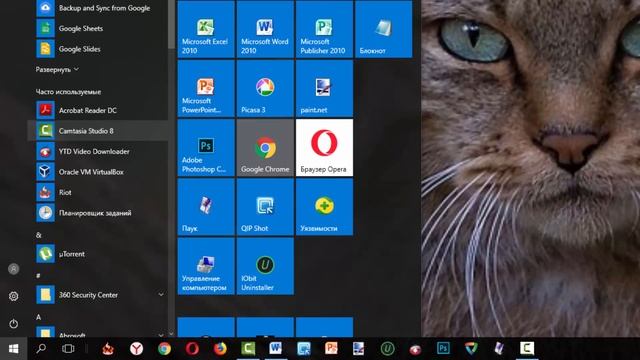The image size is (640, 360).
Task: Open QIP Shot from the taskbar
Action: point(304,349)
